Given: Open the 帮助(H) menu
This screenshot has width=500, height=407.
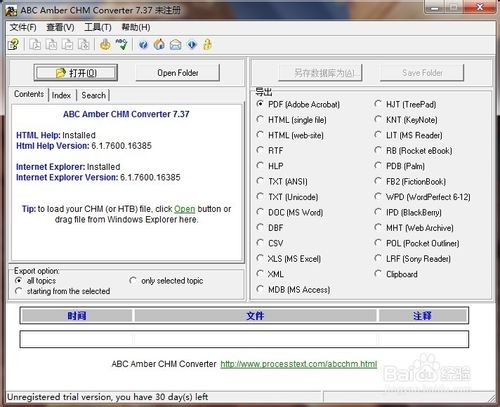Looking at the screenshot, I should [136, 27].
